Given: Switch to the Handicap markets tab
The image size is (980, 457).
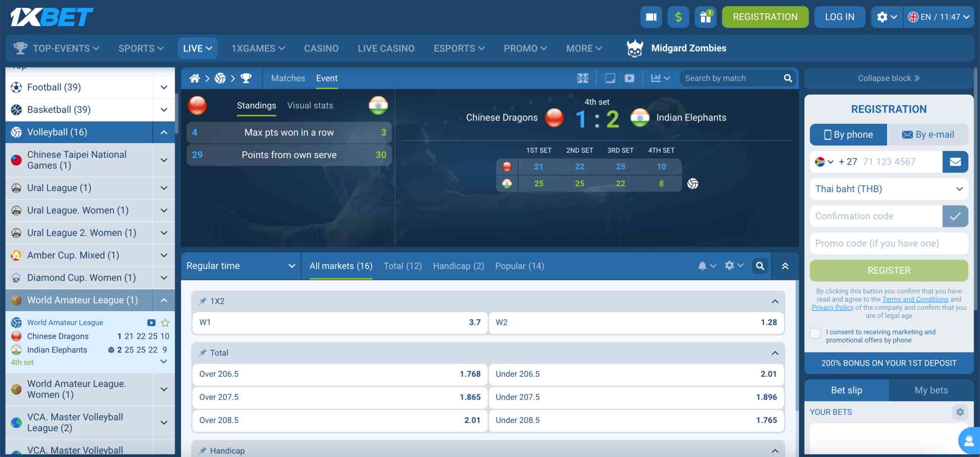Looking at the screenshot, I should tap(458, 266).
